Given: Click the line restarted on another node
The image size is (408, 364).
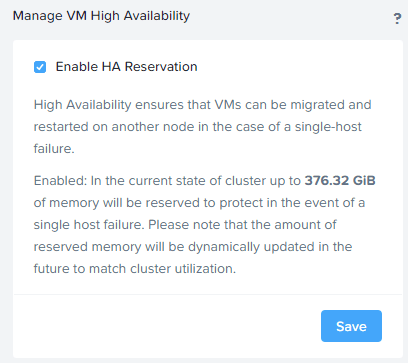Looking at the screenshot, I should coord(197,127).
